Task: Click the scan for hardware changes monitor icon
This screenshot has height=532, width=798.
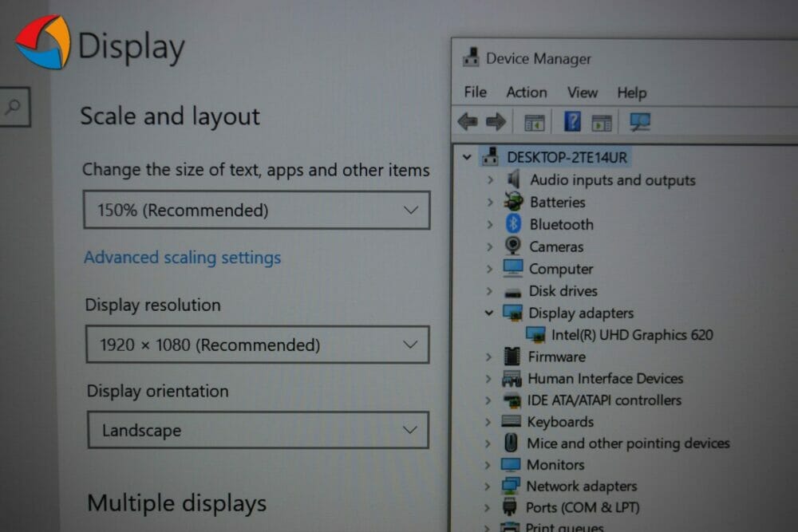Action: [x=639, y=122]
